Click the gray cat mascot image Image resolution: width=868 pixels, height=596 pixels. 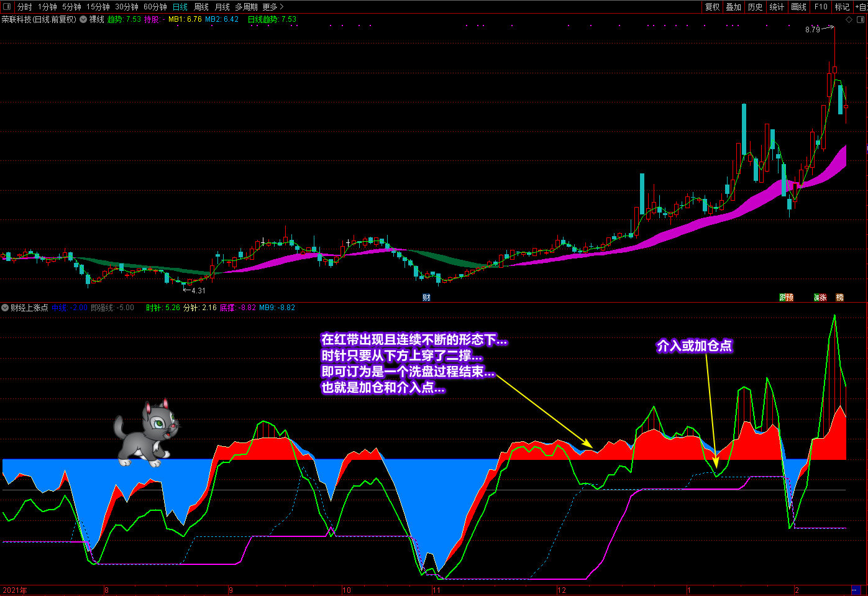(146, 433)
